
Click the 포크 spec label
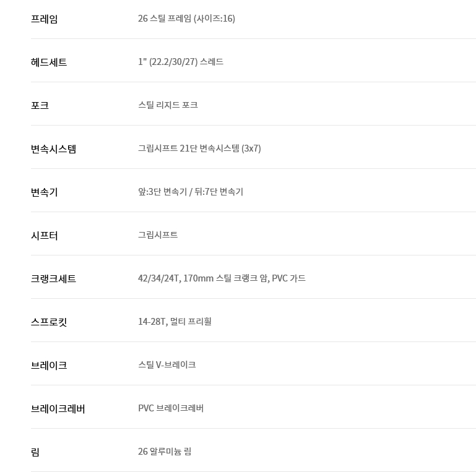(40, 105)
